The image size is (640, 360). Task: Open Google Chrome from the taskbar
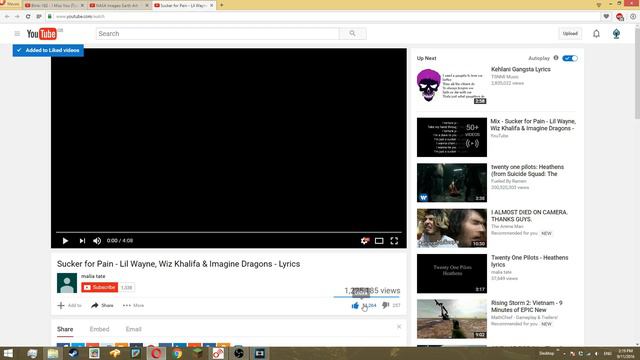click(177, 353)
